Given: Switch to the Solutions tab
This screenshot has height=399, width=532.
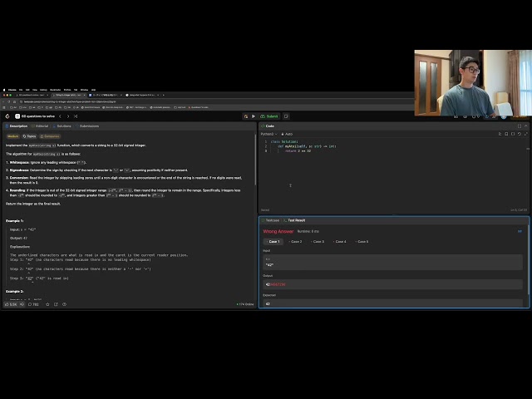Looking at the screenshot, I should point(62,126).
